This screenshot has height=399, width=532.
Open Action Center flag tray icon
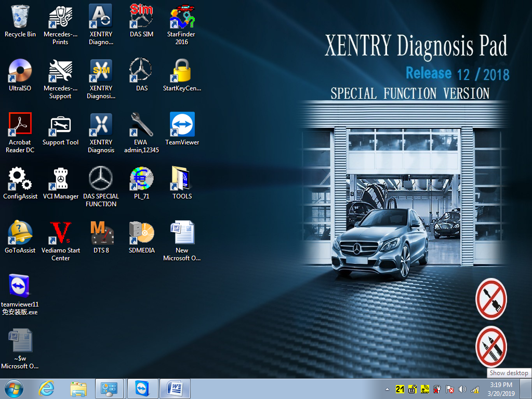450,389
